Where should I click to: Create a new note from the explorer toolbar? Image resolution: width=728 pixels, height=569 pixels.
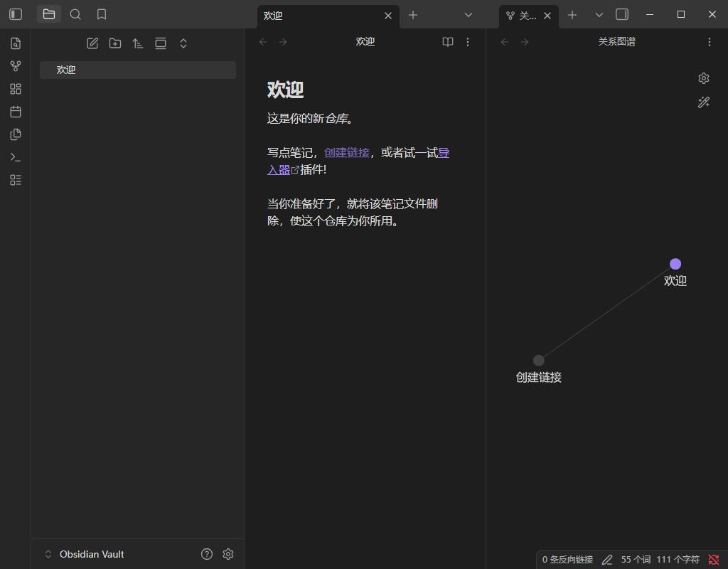click(x=92, y=43)
